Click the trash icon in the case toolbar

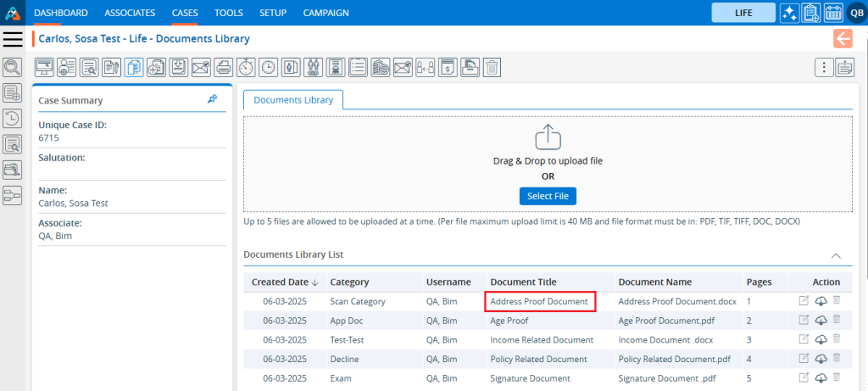coord(492,67)
